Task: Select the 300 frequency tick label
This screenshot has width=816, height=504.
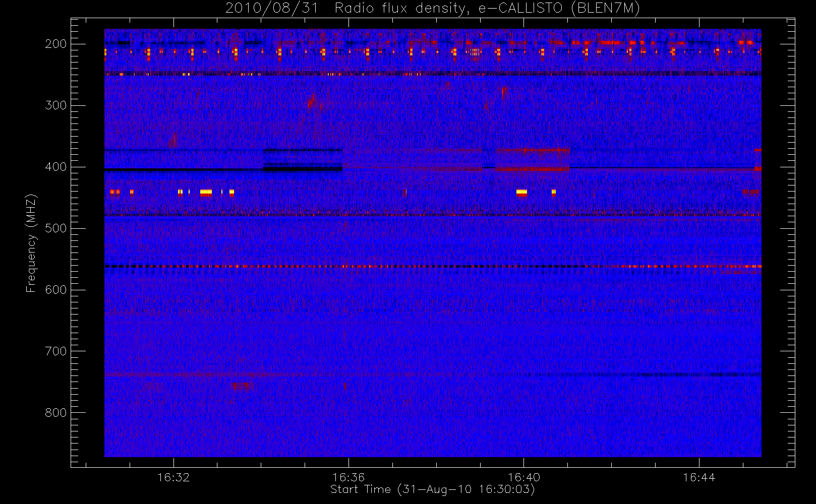Action: (56, 105)
